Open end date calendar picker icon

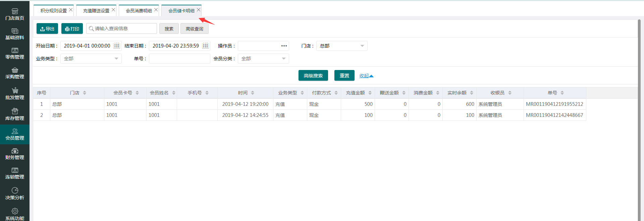point(206,46)
